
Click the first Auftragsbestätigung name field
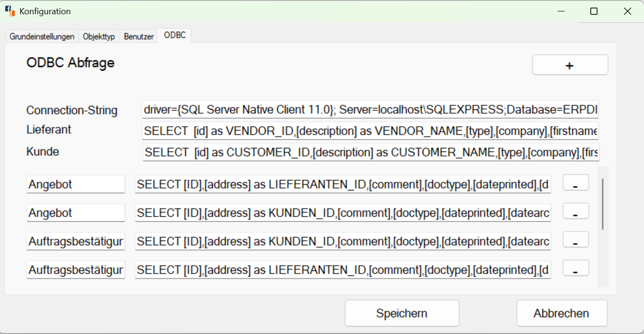point(76,241)
